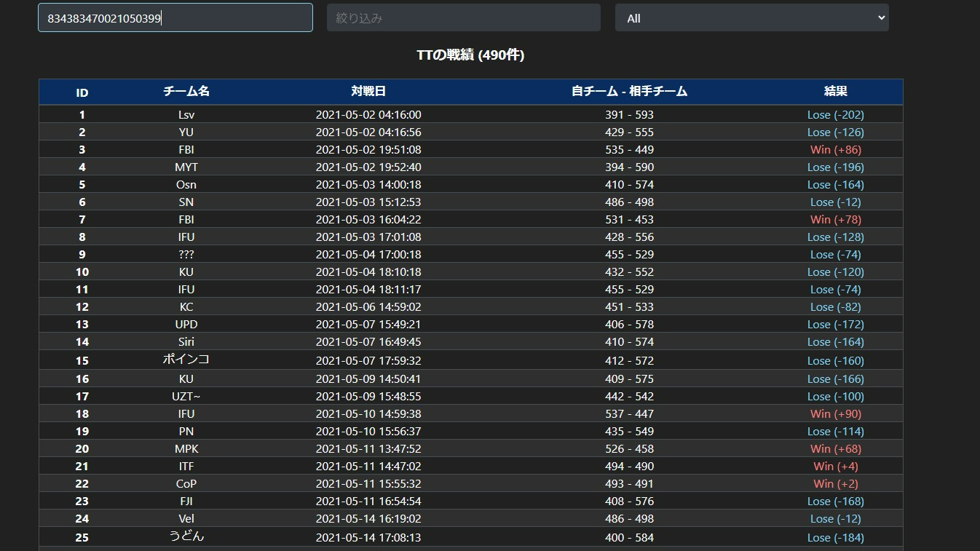
Task: Click score 535 - 449
Action: pos(629,149)
